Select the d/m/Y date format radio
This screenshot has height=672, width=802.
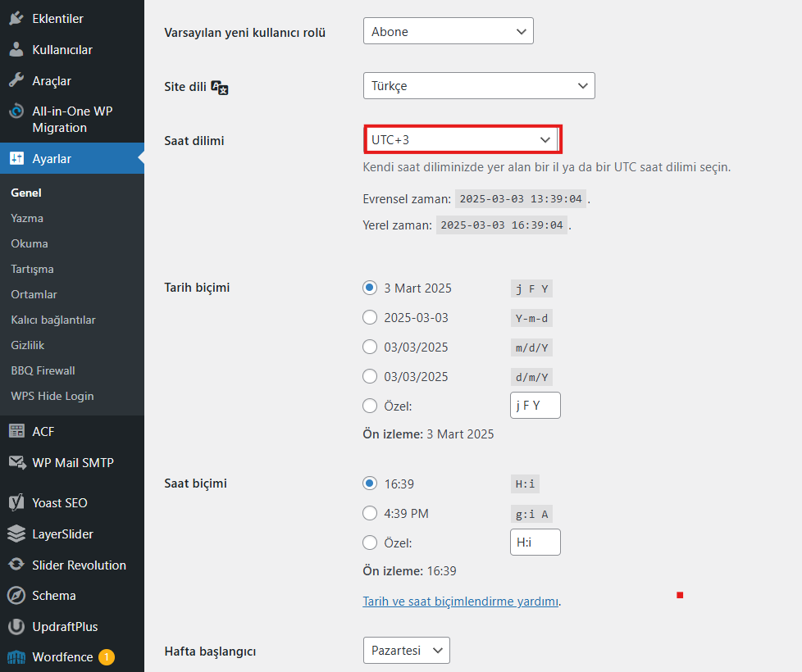click(370, 377)
